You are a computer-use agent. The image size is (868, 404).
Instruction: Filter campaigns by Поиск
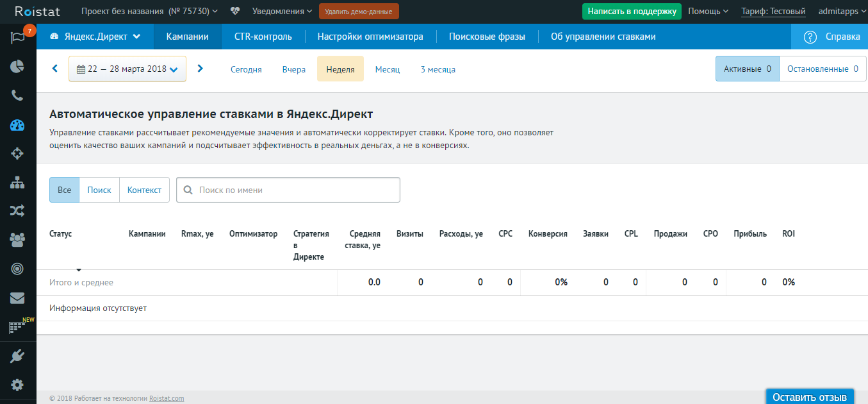[x=99, y=190]
